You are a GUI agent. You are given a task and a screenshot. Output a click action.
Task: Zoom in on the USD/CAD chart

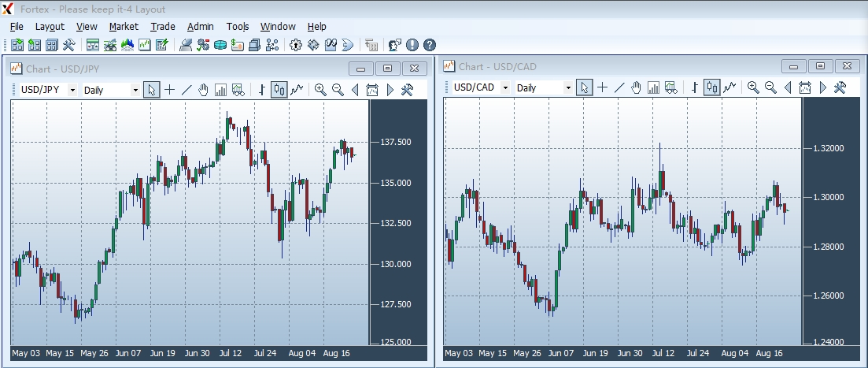pyautogui.click(x=753, y=87)
